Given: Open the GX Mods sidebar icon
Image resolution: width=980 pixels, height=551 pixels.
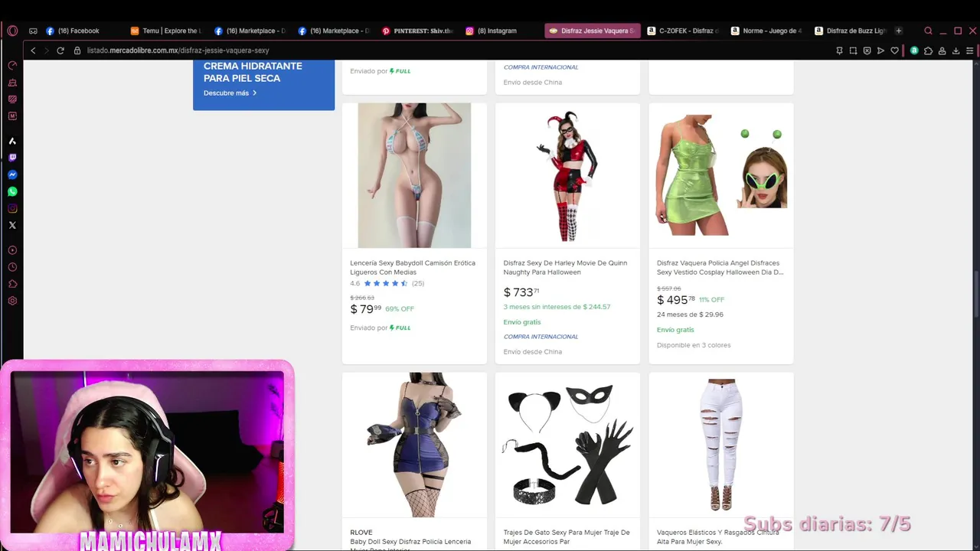Looking at the screenshot, I should click(x=12, y=99).
